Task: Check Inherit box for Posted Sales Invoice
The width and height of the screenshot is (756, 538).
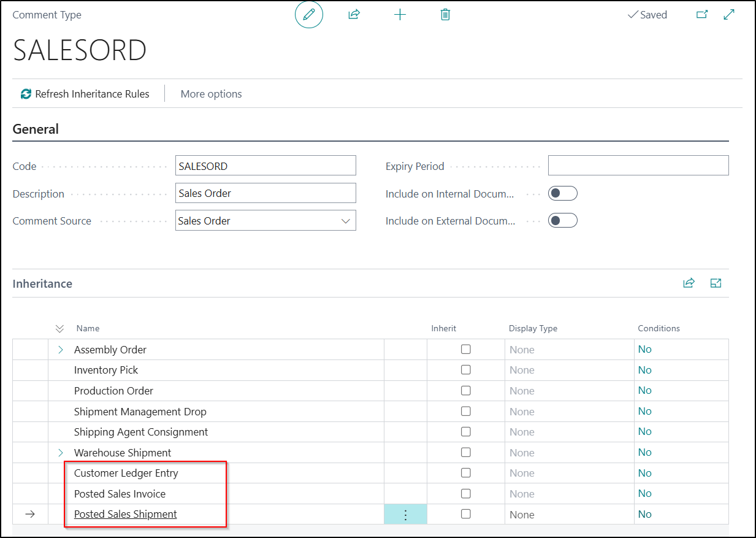Action: pos(466,494)
